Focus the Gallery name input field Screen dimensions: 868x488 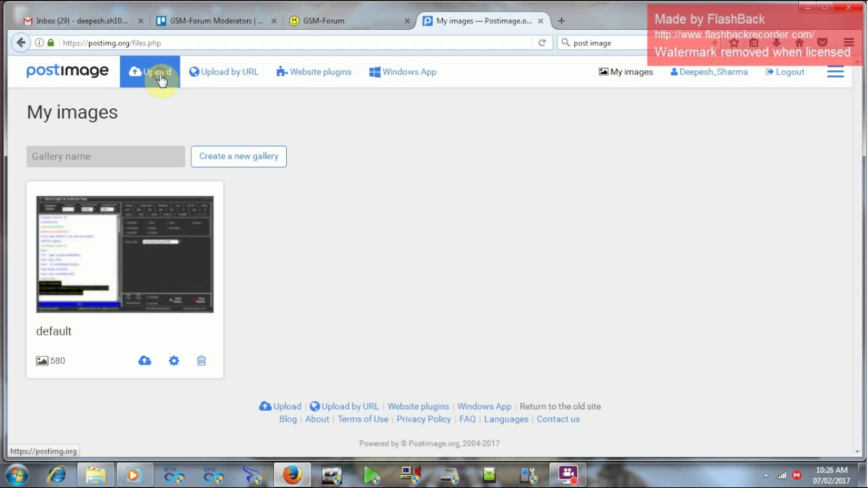point(106,157)
